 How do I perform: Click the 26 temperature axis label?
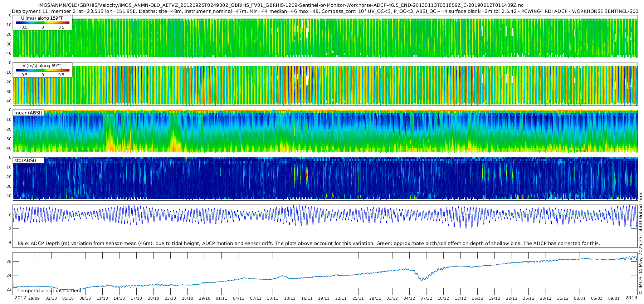point(9,261)
